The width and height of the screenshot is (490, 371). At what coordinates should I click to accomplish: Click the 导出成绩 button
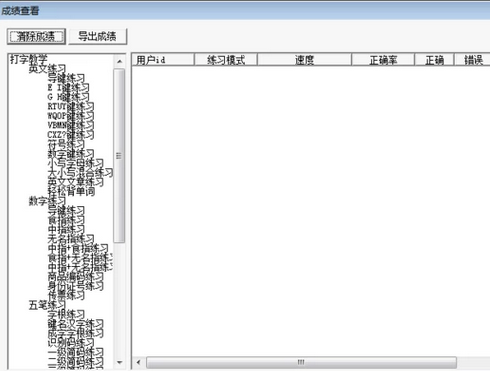click(x=98, y=36)
